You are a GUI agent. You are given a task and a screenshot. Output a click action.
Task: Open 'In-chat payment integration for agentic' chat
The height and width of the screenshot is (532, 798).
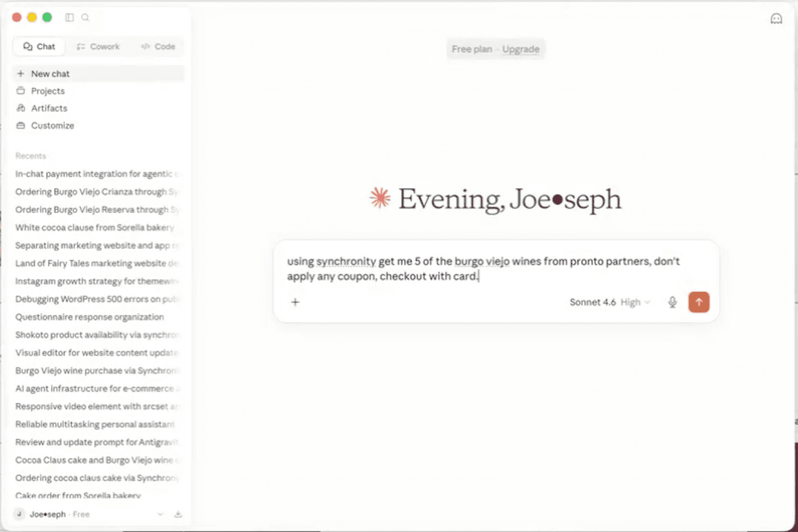pos(98,174)
